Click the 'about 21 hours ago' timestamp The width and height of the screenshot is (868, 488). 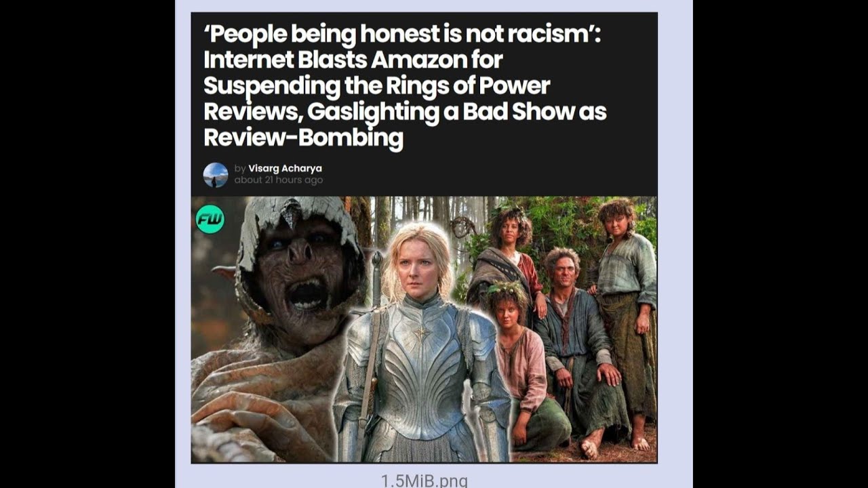click(x=279, y=180)
